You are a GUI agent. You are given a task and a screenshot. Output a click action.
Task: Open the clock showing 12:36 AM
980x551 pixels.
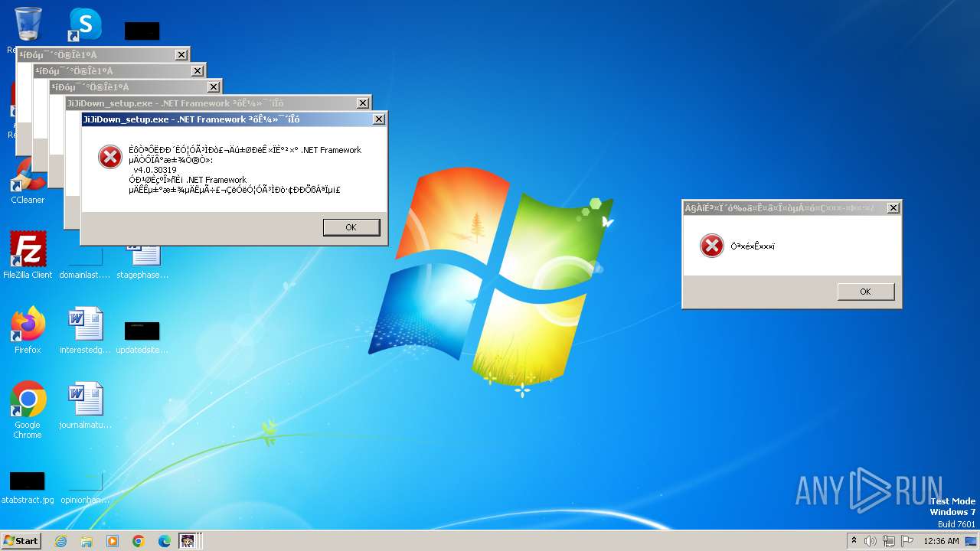tap(941, 541)
